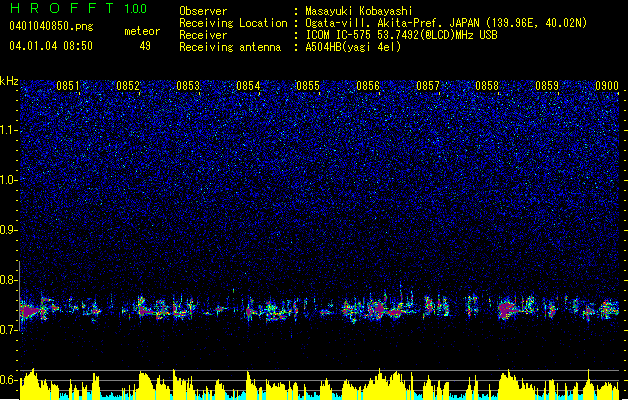Image resolution: width=629 pixels, height=400 pixels.
Task: Click the meteor count 49
Action: pyautogui.click(x=145, y=46)
